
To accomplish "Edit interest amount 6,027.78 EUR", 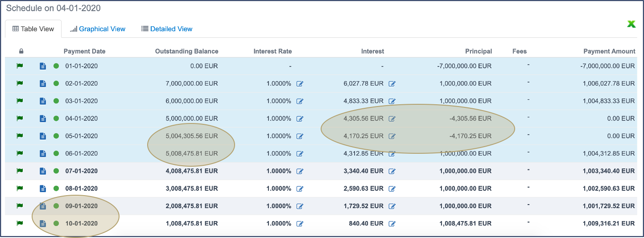I will pos(392,84).
